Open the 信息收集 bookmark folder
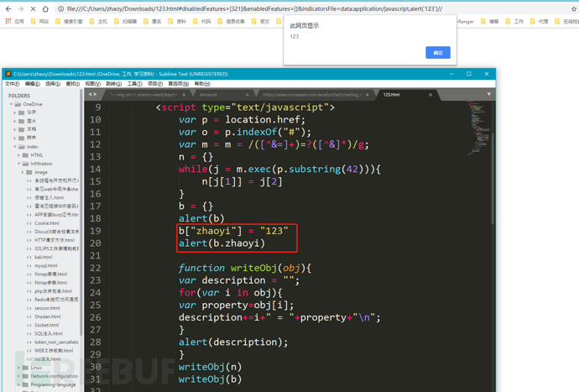 231,22
